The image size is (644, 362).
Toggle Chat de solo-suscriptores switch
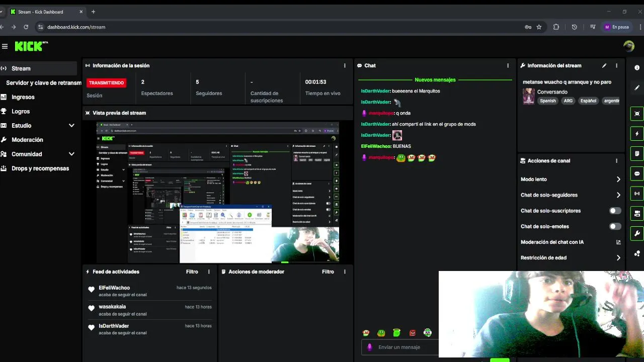pyautogui.click(x=615, y=211)
